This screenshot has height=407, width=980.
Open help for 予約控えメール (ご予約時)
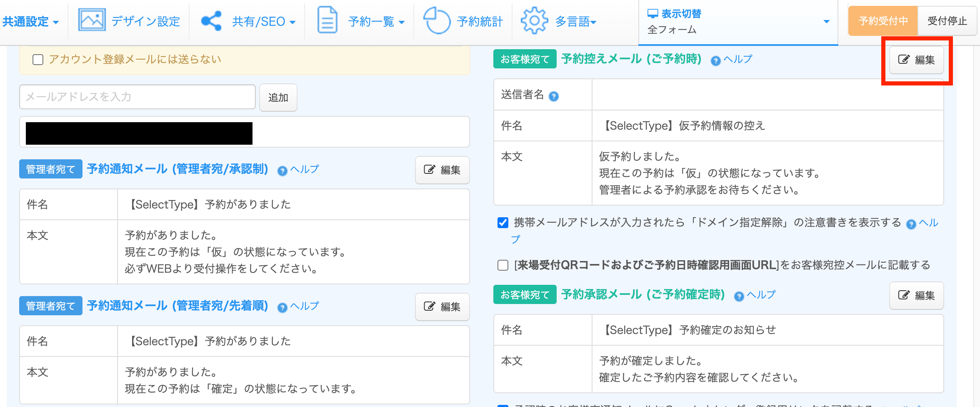[x=732, y=60]
